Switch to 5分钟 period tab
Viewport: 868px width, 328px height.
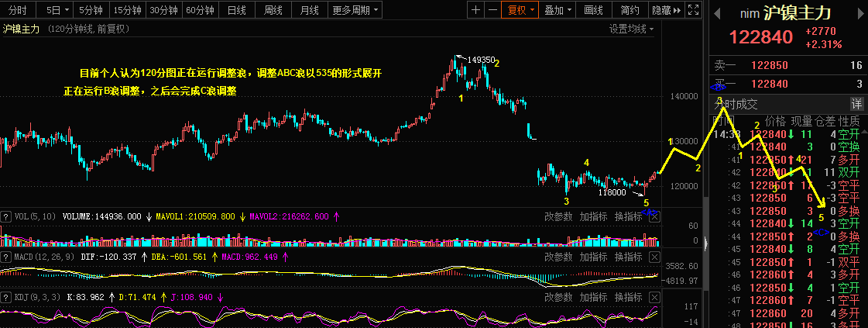click(x=91, y=9)
